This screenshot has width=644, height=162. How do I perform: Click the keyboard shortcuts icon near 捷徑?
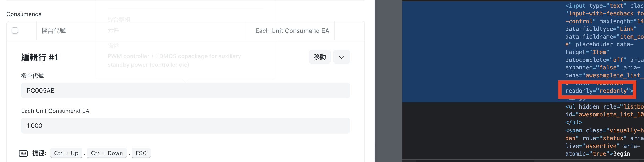pos(23,153)
